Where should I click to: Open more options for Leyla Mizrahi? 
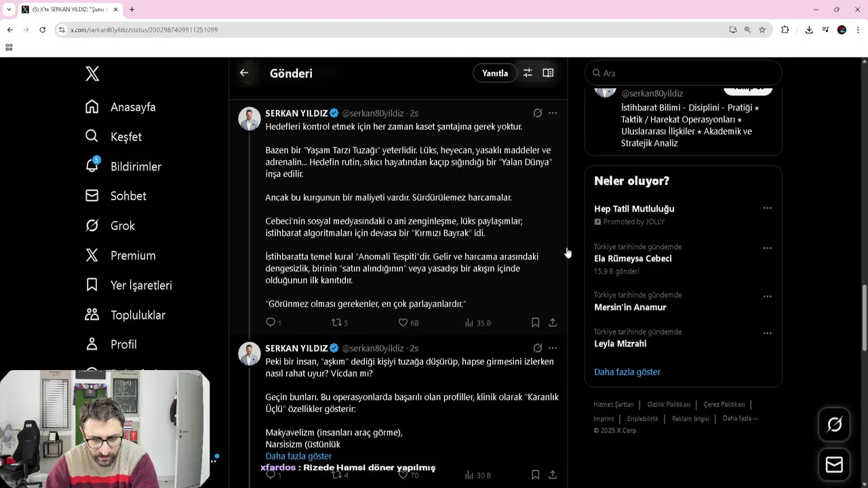point(767,333)
